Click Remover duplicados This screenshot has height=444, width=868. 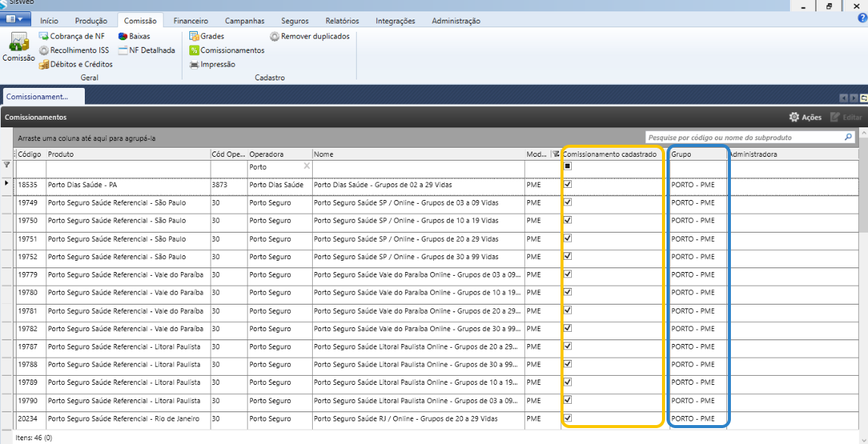(310, 36)
